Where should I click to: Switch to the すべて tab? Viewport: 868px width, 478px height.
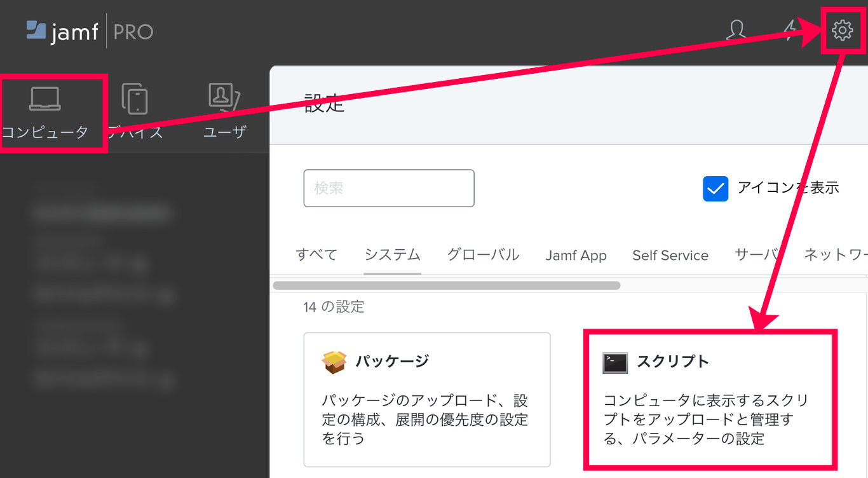pos(316,255)
